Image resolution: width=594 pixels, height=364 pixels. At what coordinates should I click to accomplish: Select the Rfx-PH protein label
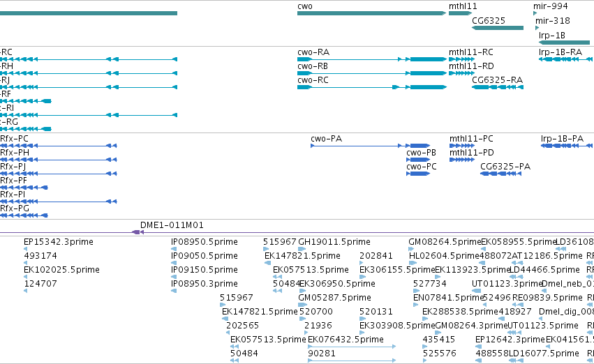15,153
